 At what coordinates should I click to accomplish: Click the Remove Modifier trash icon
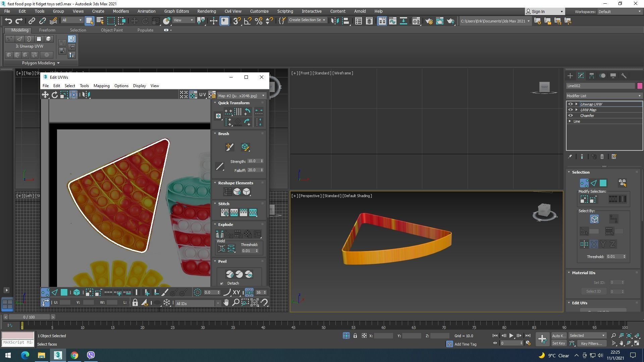(x=602, y=157)
